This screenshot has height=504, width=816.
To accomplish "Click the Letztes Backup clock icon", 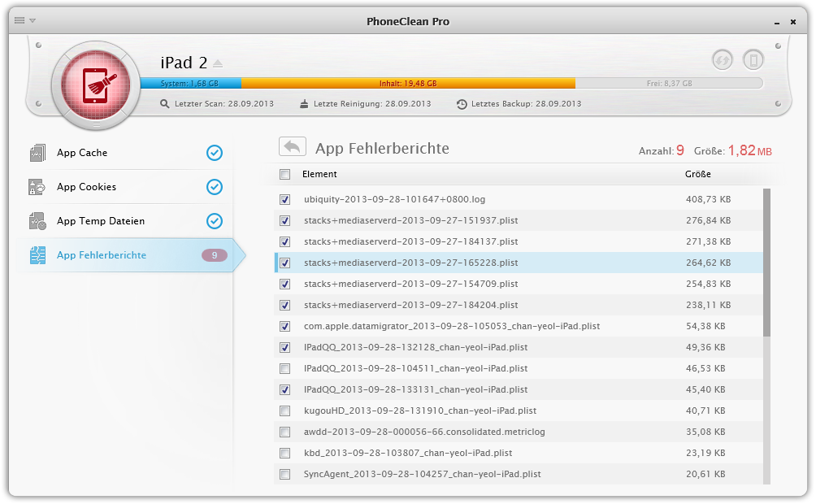I will [x=462, y=104].
